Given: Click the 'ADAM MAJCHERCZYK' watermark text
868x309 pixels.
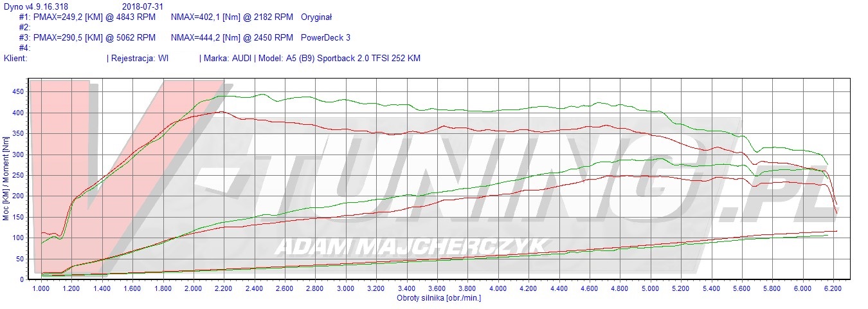Looking at the screenshot, I should click(x=411, y=246).
